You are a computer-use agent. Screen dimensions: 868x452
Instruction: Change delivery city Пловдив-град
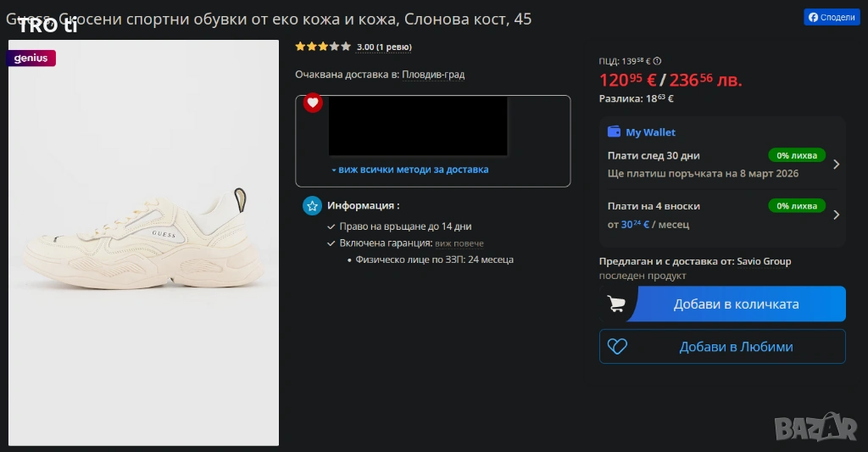click(x=433, y=75)
